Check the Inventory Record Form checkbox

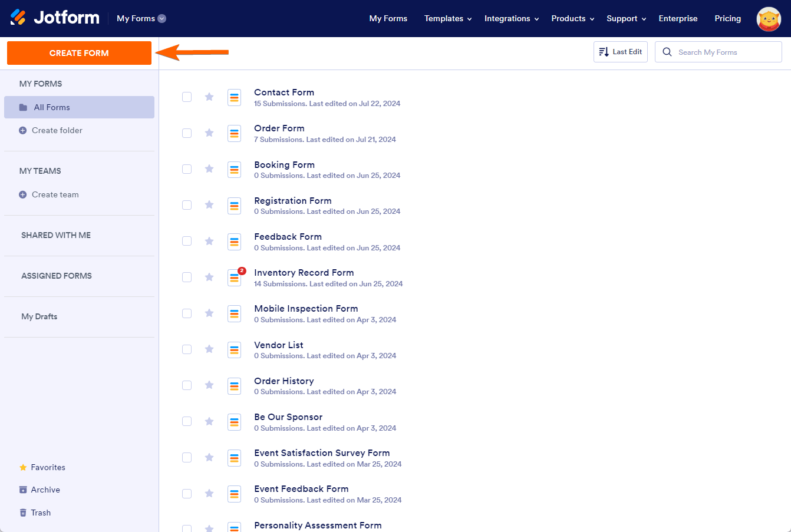click(187, 277)
